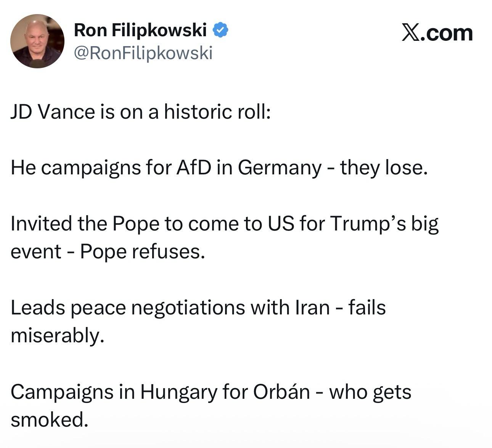The image size is (492, 448).
Task: Click the 'Campaigns in Hungary for Orbán' line
Action: [211, 392]
